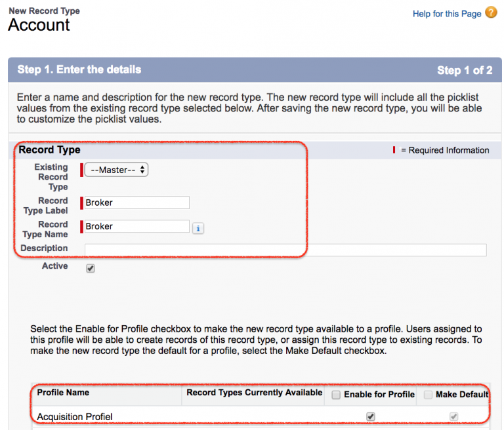Image resolution: width=504 pixels, height=430 pixels.
Task: Click Record Types Currently Available column header
Action: (x=254, y=393)
